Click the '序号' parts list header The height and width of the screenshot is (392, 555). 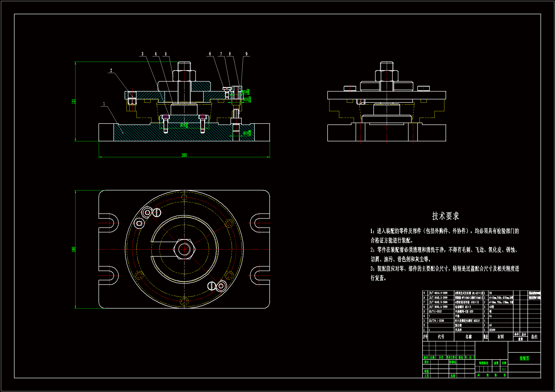point(425,337)
